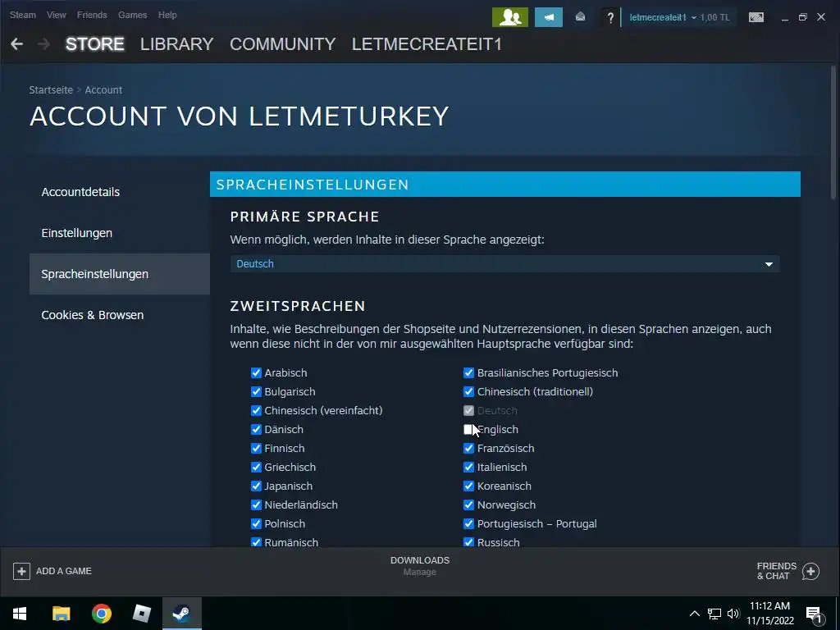Open Windows Start menu

(20, 614)
